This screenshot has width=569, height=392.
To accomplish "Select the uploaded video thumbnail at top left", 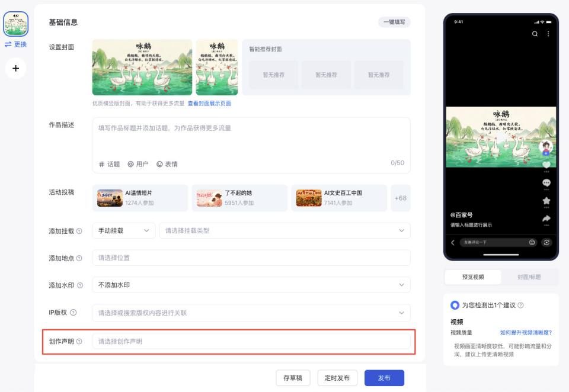I will [x=15, y=24].
